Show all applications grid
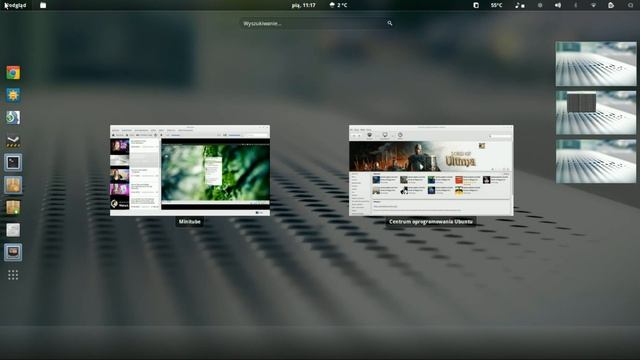Image resolution: width=640 pixels, height=360 pixels. 13,275
